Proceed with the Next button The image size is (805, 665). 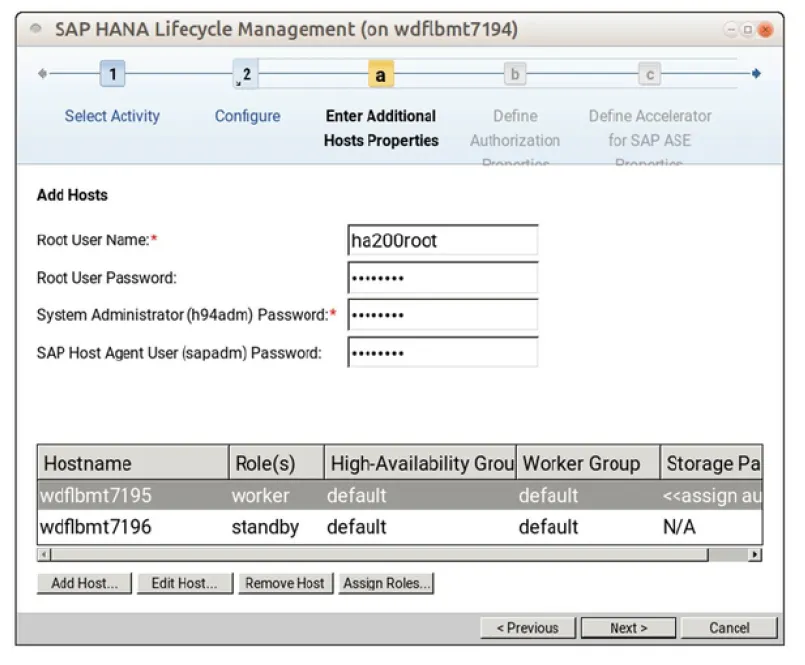(x=628, y=628)
